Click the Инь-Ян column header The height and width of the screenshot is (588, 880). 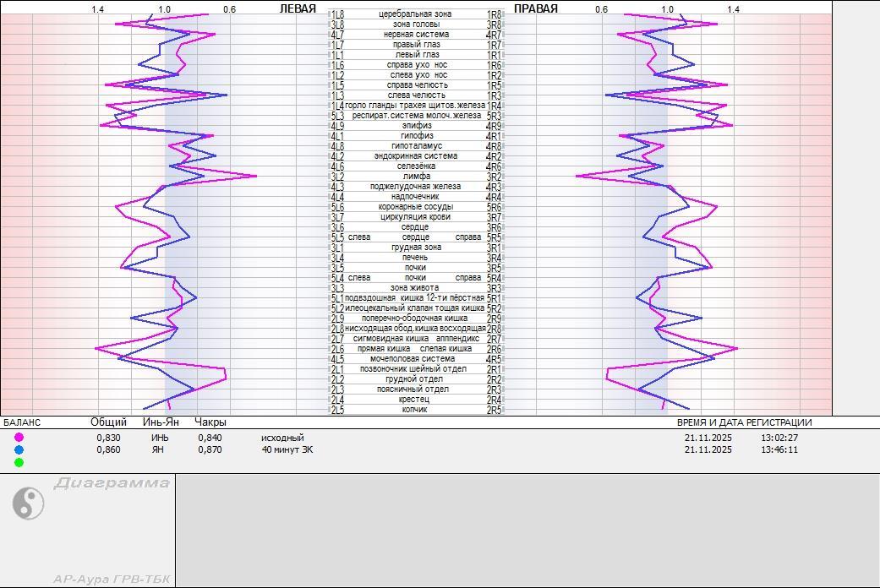click(x=161, y=422)
